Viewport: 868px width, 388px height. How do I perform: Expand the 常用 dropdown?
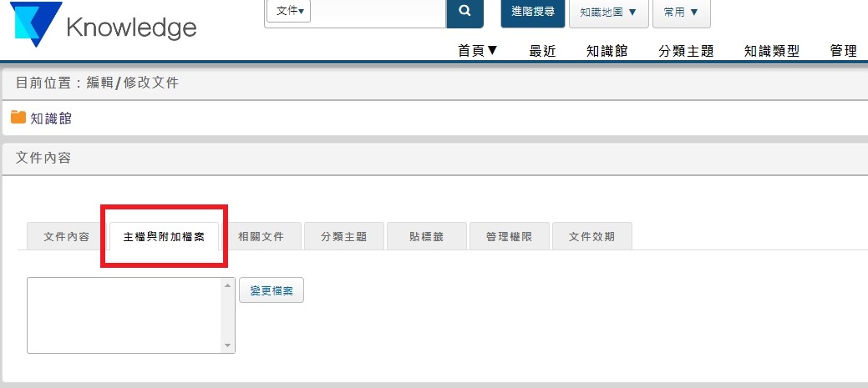point(681,13)
